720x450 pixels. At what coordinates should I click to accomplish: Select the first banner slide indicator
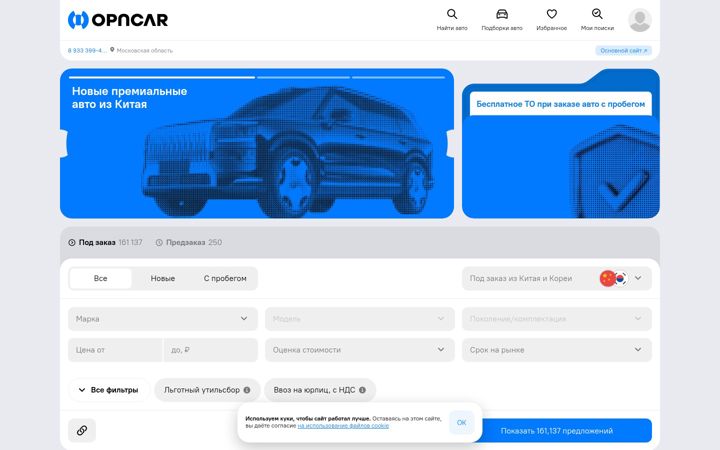pos(162,78)
